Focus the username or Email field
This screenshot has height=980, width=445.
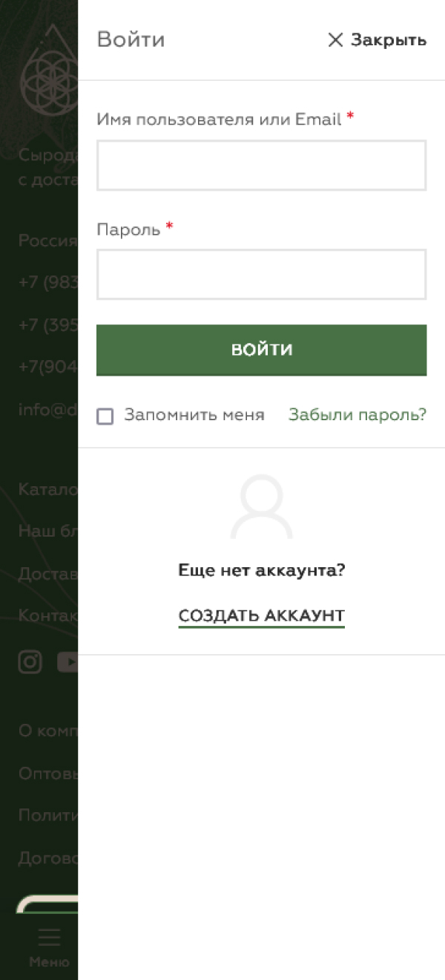pyautogui.click(x=262, y=166)
